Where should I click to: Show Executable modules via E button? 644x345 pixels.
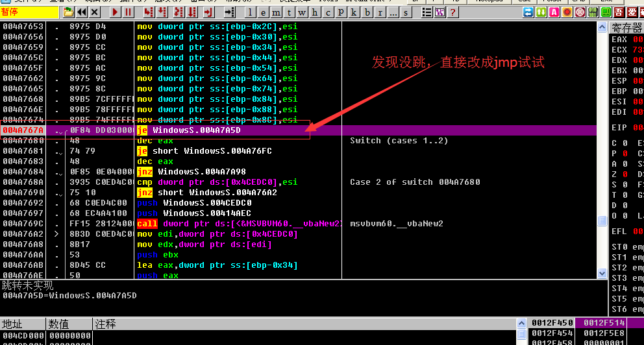pos(263,12)
